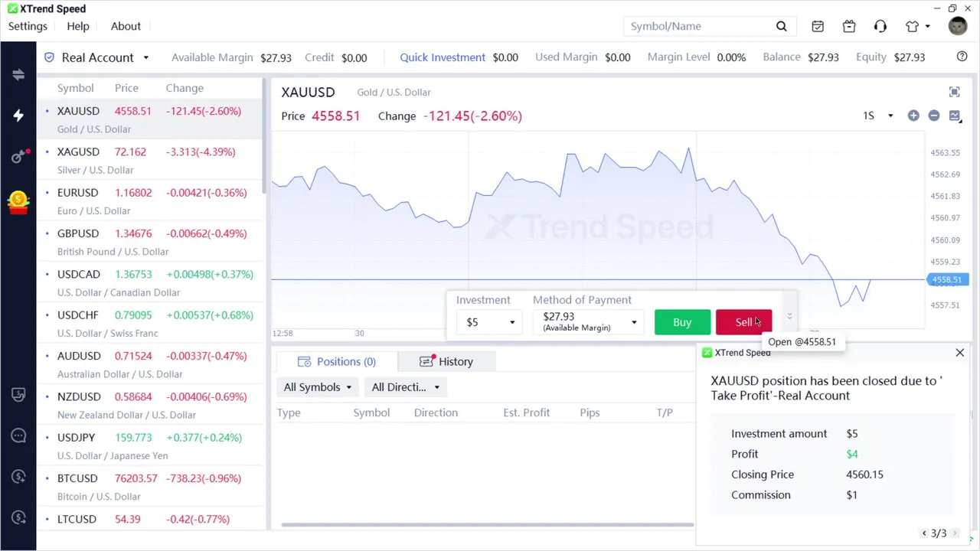Open the $5 investment amount dropdown
Screen dimensions: 980x551
490,322
